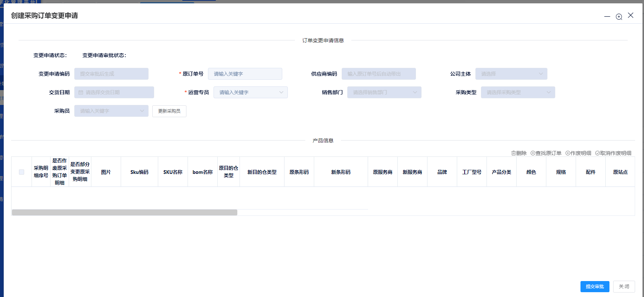Image resolution: width=644 pixels, height=297 pixels.
Task: Click the 变更申请审批状态 label
Action: pos(104,55)
